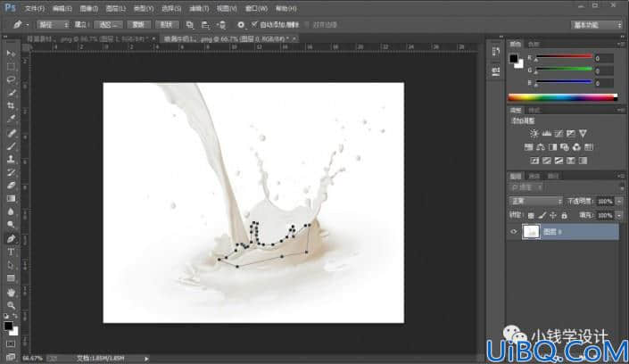Click the path arrangement icon in options bar
Screen dimensions: 629x364
tap(221, 25)
